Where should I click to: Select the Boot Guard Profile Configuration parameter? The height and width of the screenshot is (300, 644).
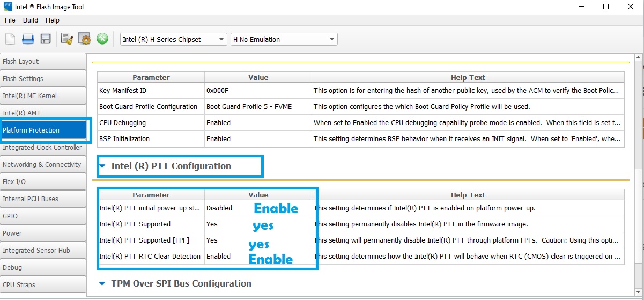click(151, 106)
